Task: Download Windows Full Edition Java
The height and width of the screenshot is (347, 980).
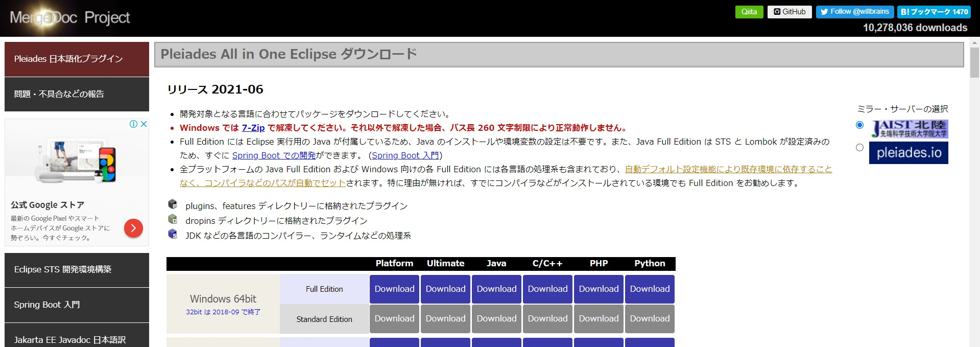Action: coord(496,289)
